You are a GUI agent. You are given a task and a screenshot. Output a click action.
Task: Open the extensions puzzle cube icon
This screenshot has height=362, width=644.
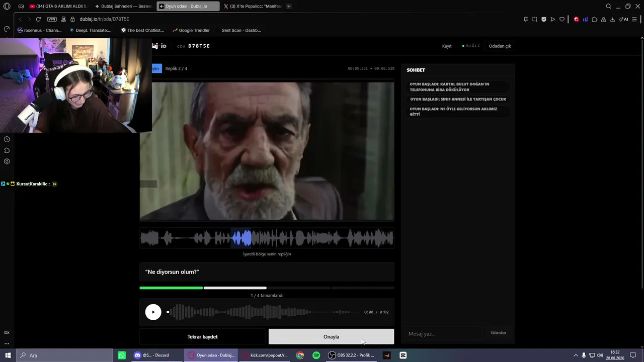tap(595, 19)
